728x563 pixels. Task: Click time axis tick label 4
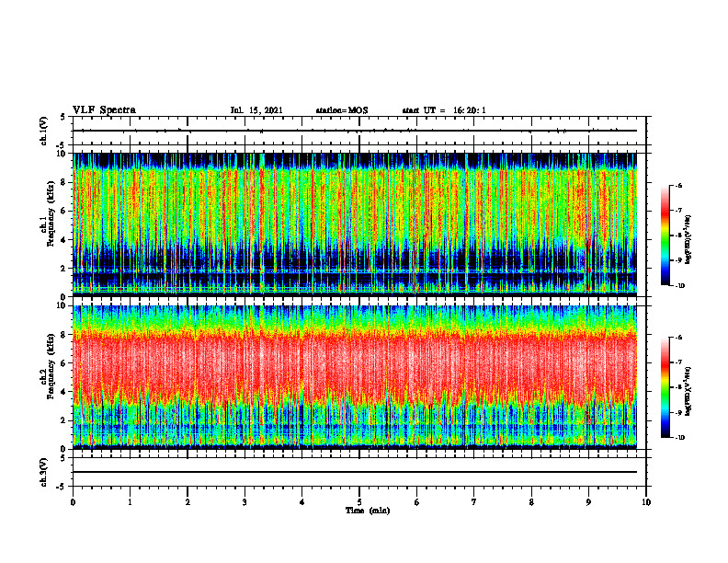coord(302,501)
